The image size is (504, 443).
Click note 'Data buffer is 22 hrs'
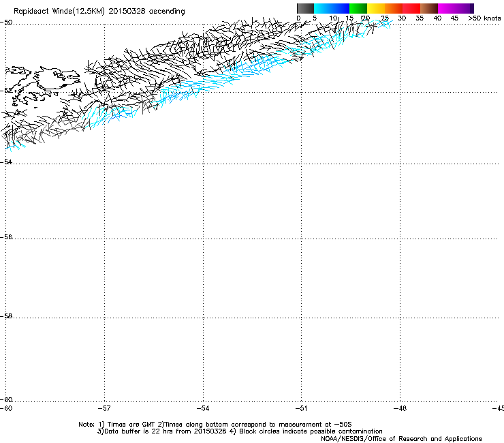point(139,431)
